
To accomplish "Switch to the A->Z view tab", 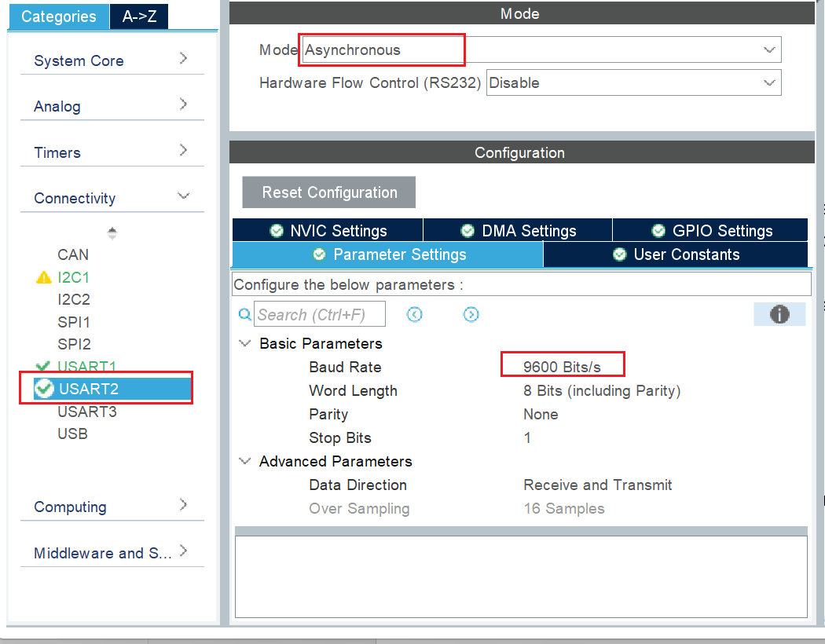I will 139,16.
